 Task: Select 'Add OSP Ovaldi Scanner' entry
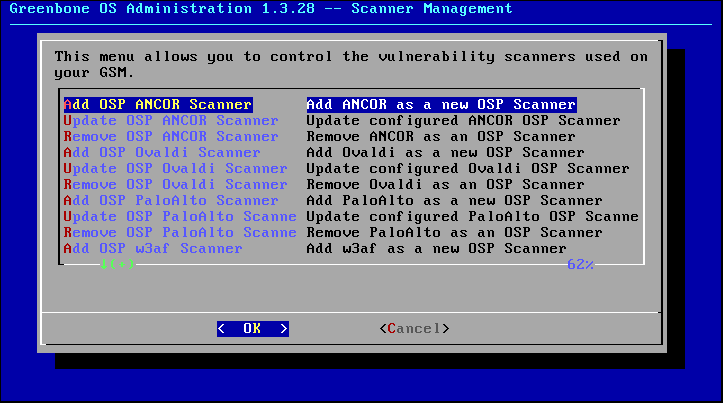click(x=162, y=153)
